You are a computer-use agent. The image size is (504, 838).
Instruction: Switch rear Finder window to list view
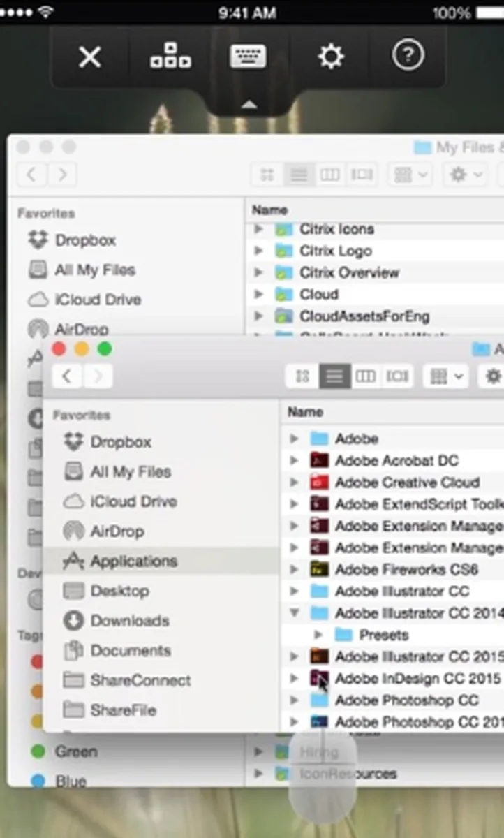point(298,175)
